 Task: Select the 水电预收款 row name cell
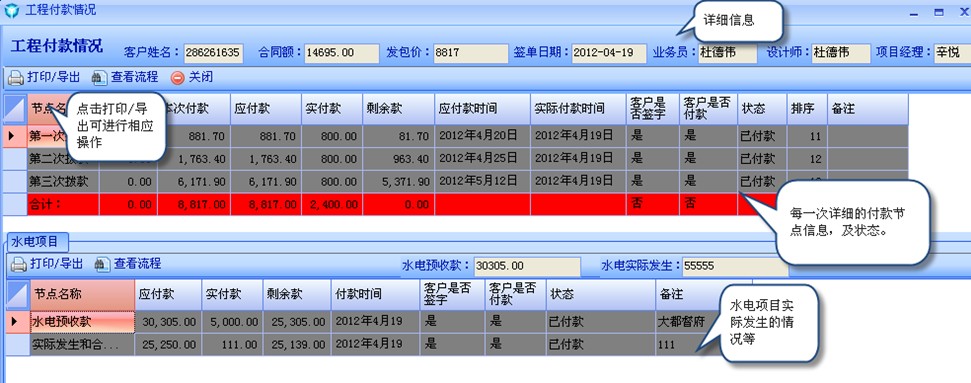[82, 322]
